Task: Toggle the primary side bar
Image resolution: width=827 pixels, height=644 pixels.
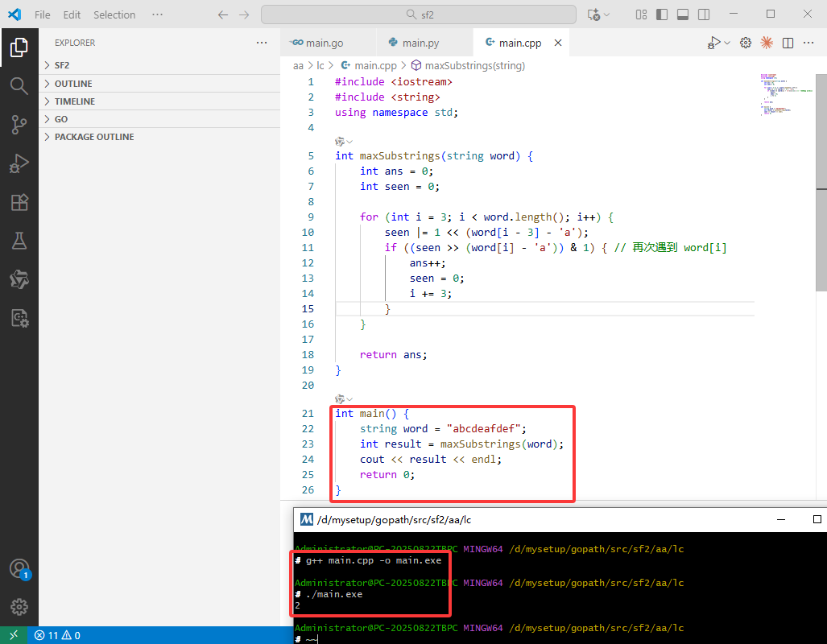Action: coord(662,14)
